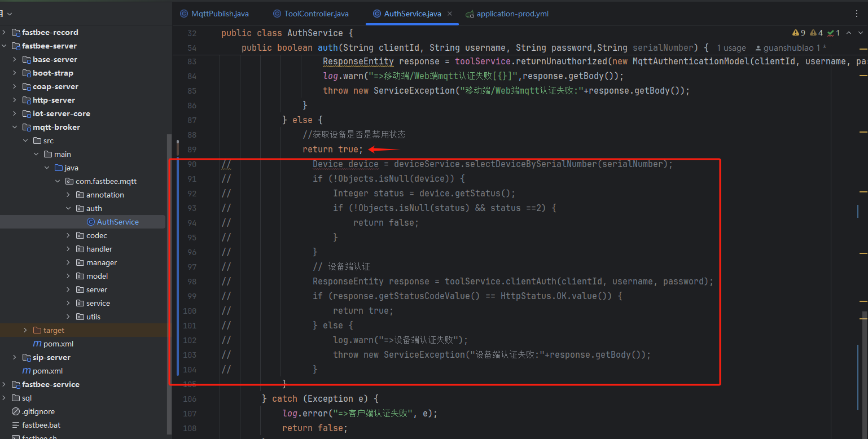Click the manager package icon

click(x=80, y=262)
